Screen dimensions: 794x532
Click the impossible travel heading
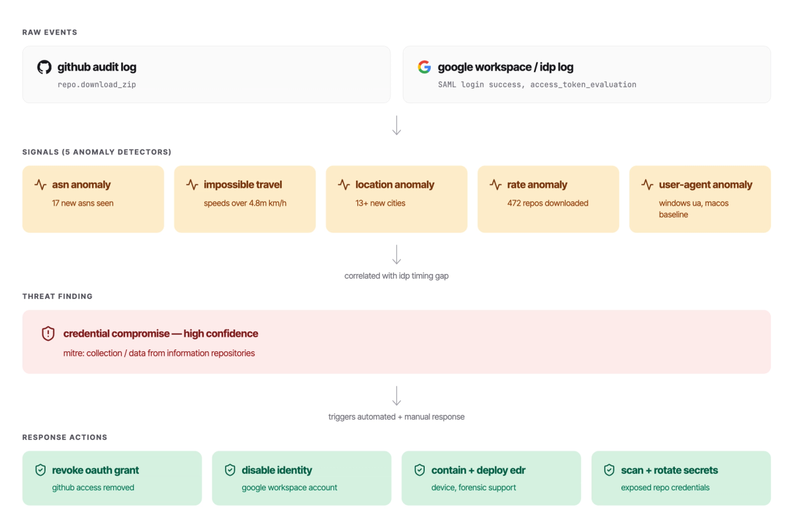243,185
